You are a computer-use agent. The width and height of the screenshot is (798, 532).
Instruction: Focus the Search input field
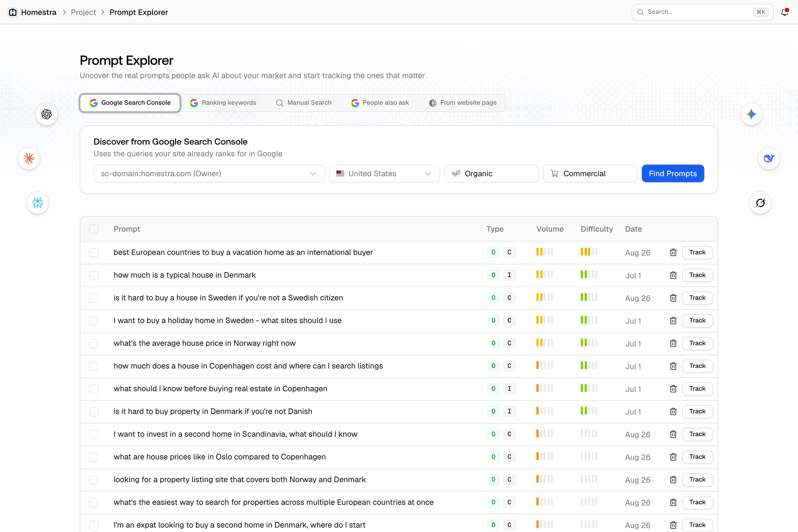pos(702,12)
